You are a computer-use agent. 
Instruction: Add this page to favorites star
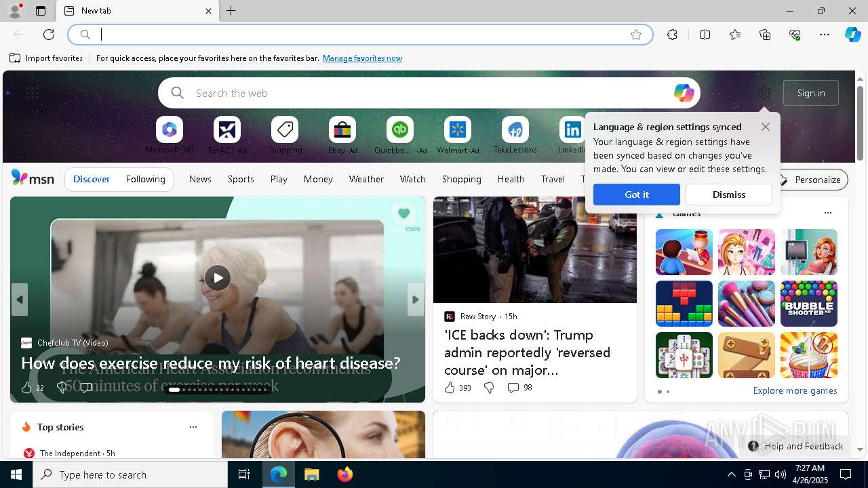636,35
